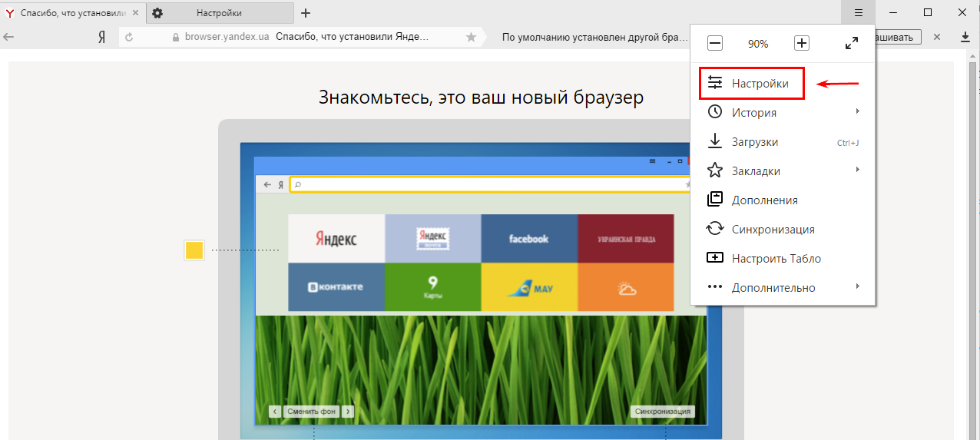Open a new tab with plus icon
The image size is (980, 440).
pos(306,13)
